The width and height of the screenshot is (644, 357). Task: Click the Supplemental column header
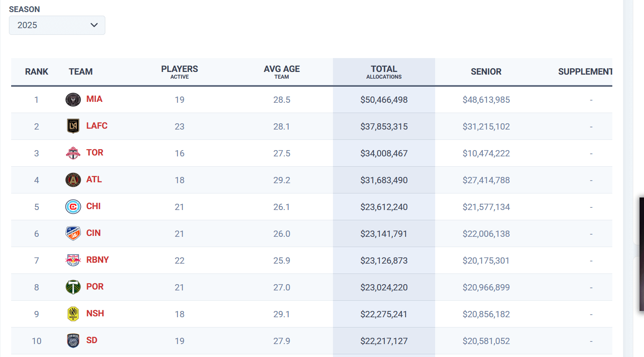pyautogui.click(x=585, y=71)
